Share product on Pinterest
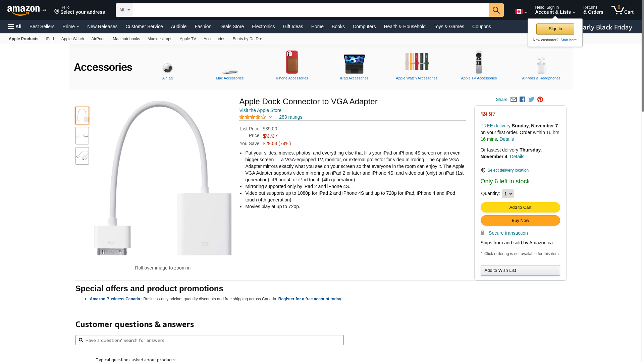The height and width of the screenshot is (362, 644). coord(540,100)
